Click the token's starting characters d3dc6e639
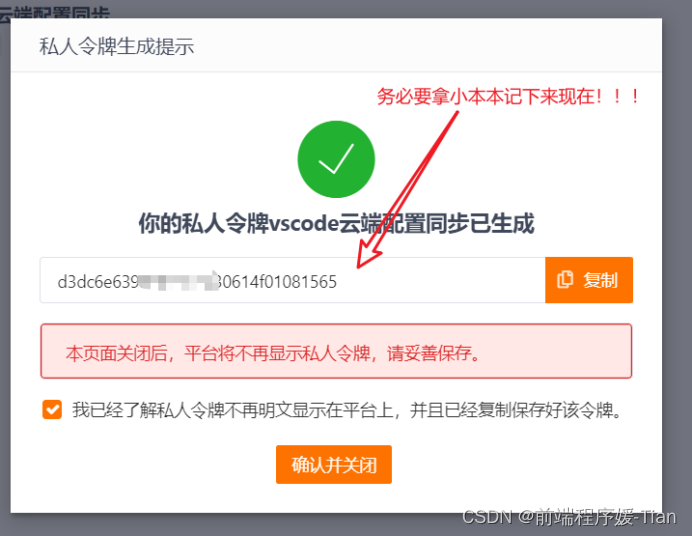The width and height of the screenshot is (692, 536). pos(98,282)
